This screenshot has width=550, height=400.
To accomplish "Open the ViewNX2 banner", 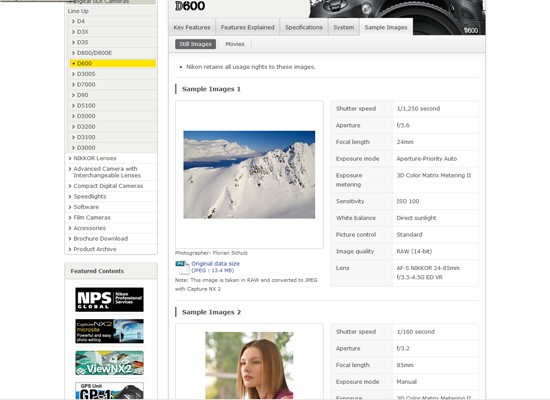I will (109, 363).
